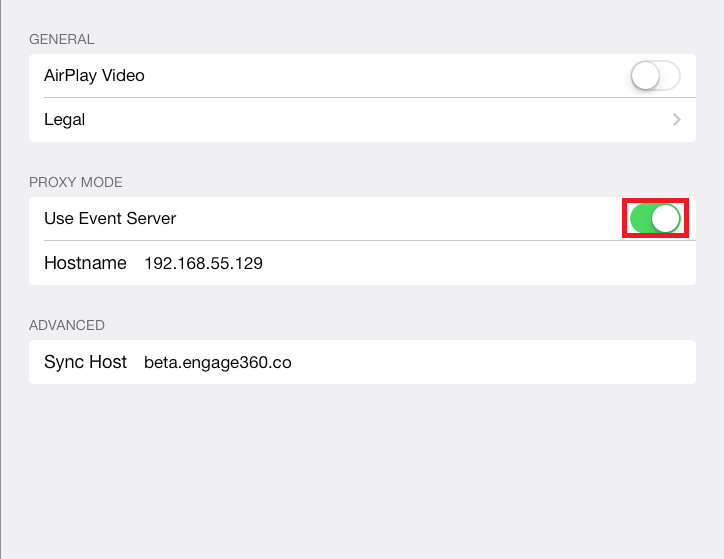The width and height of the screenshot is (724, 559).
Task: Turn off the Use Event Server switch
Action: [x=655, y=218]
